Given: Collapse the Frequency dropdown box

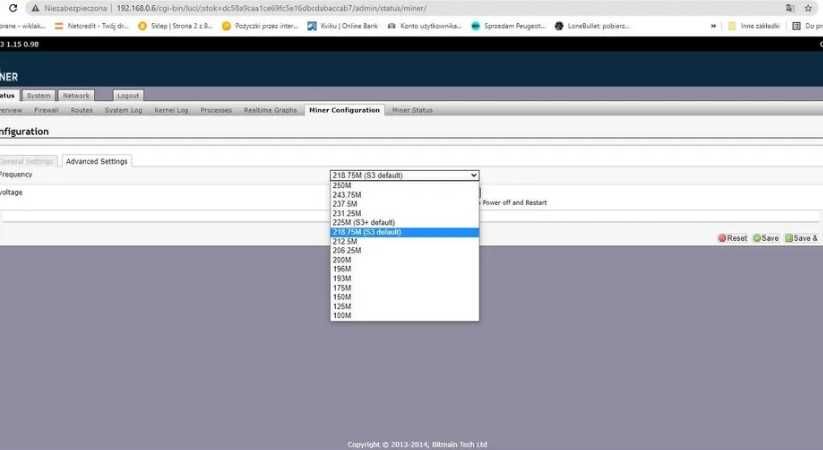Looking at the screenshot, I should 405,175.
